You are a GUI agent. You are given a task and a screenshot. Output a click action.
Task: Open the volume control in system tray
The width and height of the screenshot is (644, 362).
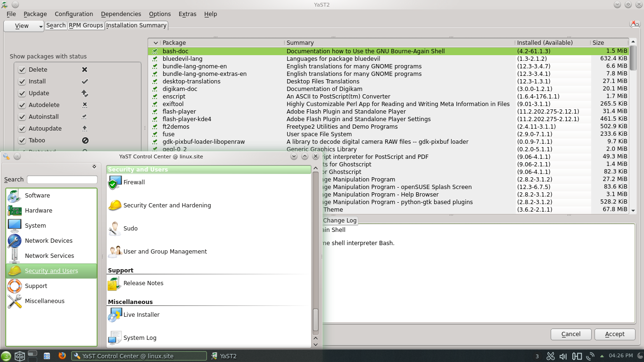click(563, 356)
